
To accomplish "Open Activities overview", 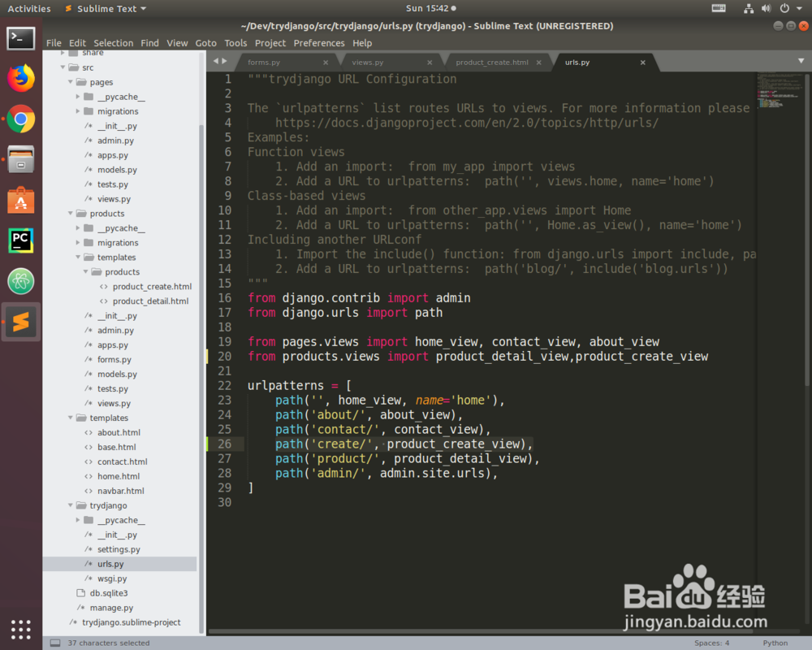I will pyautogui.click(x=29, y=8).
